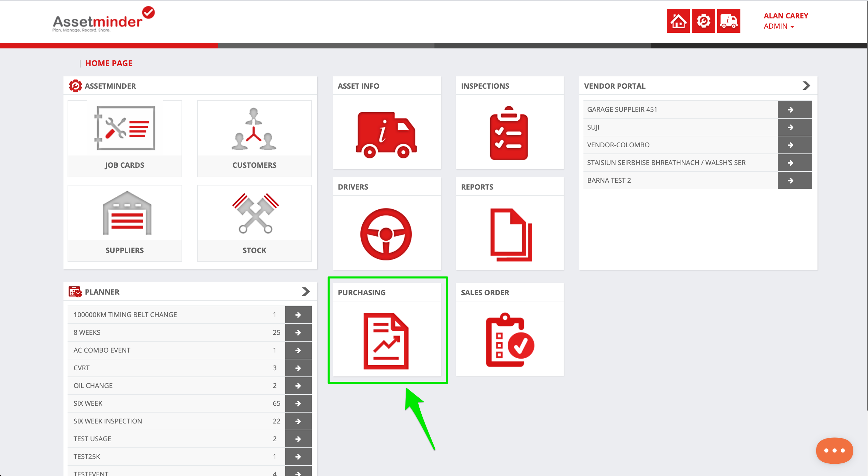
Task: Select SIX WEEK INSPECTION row text
Action: point(108,421)
